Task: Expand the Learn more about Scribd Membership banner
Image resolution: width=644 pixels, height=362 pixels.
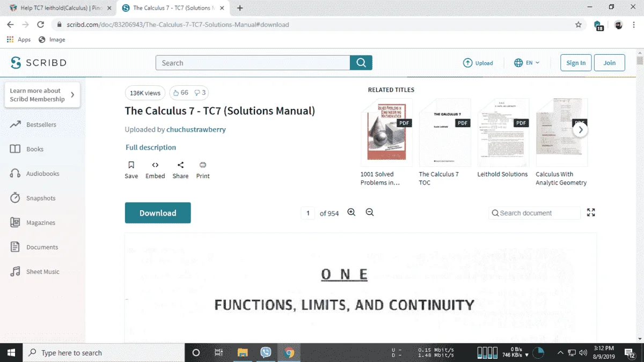Action: point(42,95)
